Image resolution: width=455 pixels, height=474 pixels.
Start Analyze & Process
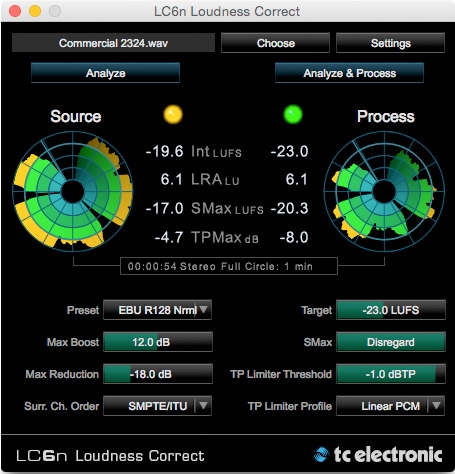click(349, 73)
